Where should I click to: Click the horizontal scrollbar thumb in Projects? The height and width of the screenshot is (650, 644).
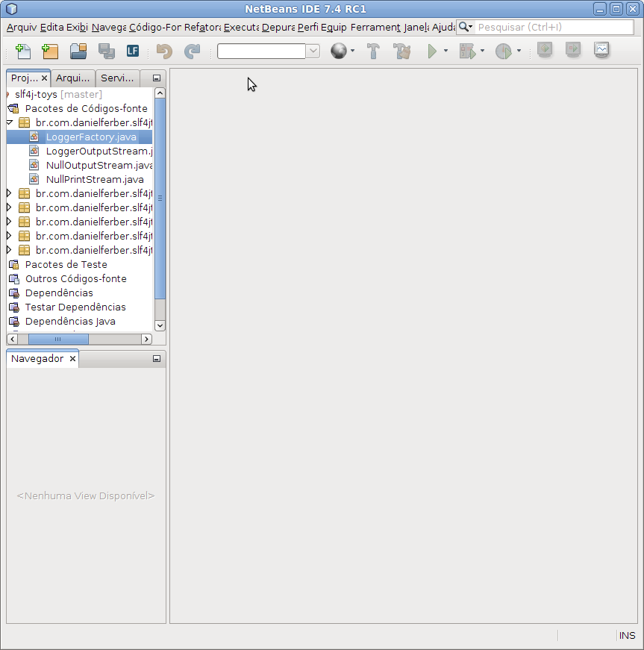pos(58,339)
